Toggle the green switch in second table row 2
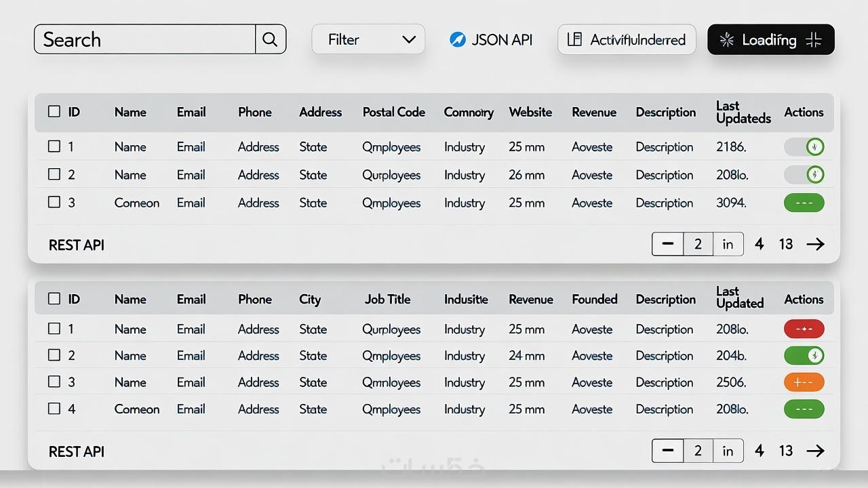The image size is (868, 488). (x=804, y=355)
